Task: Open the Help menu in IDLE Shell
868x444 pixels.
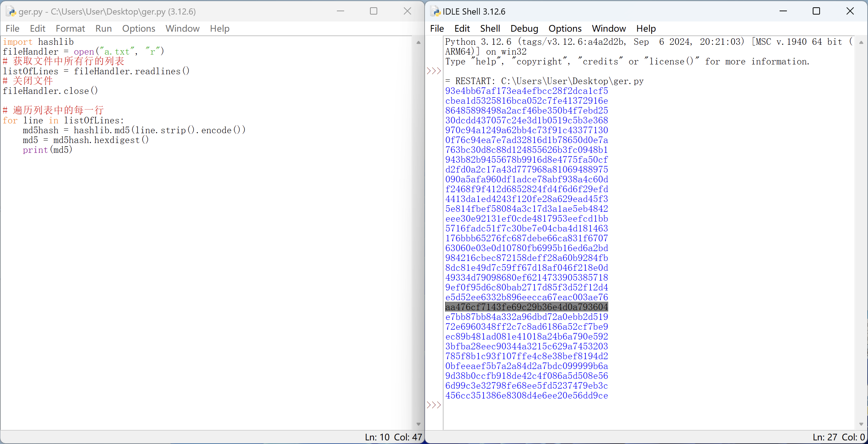Action: pos(646,28)
